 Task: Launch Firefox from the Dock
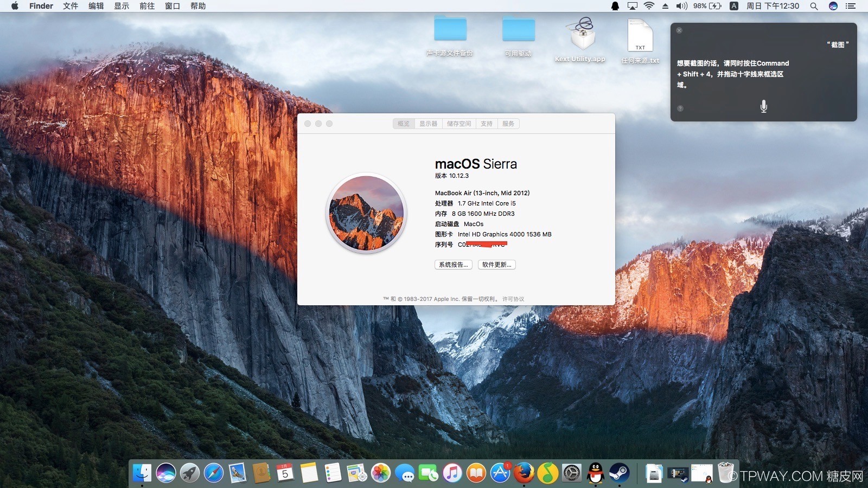[x=524, y=473]
